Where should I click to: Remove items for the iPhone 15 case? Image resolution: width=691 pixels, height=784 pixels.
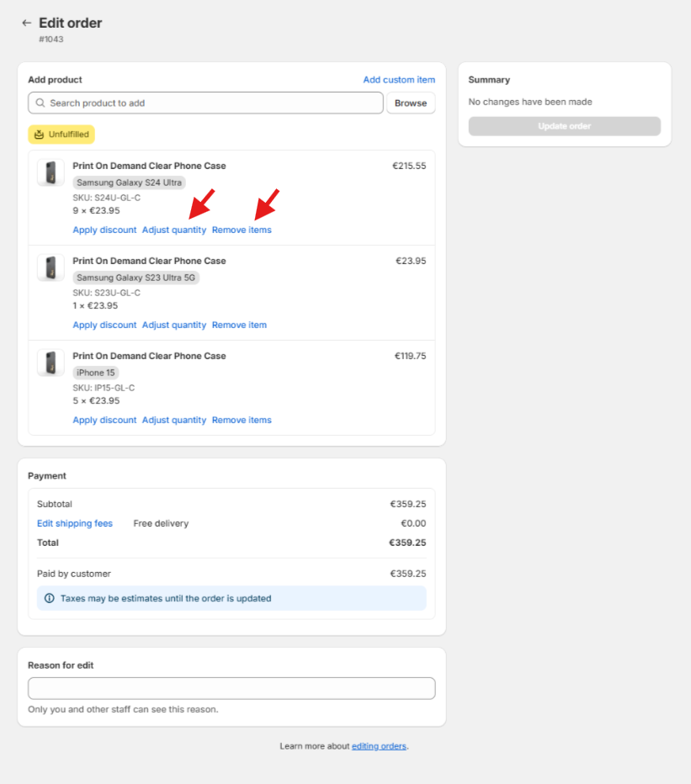(242, 421)
